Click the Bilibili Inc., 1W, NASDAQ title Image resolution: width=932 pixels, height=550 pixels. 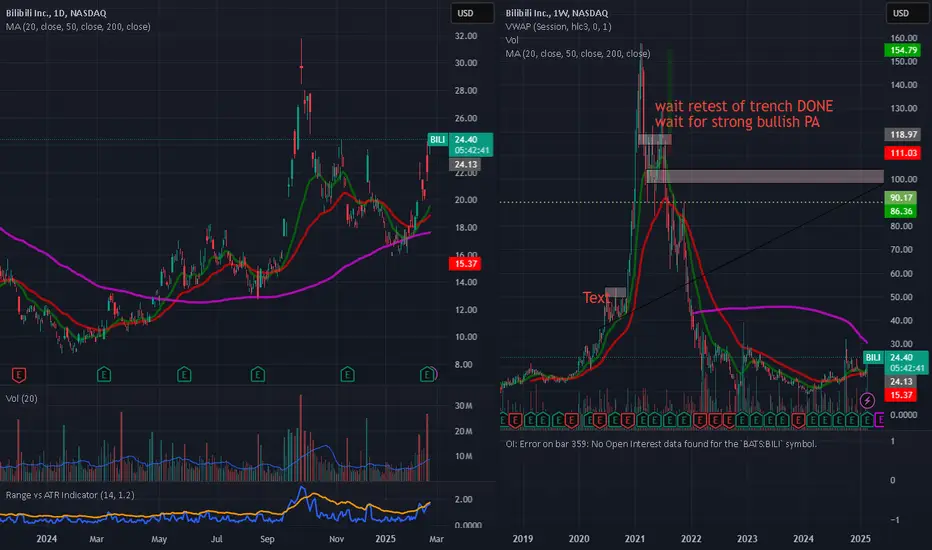tap(557, 13)
